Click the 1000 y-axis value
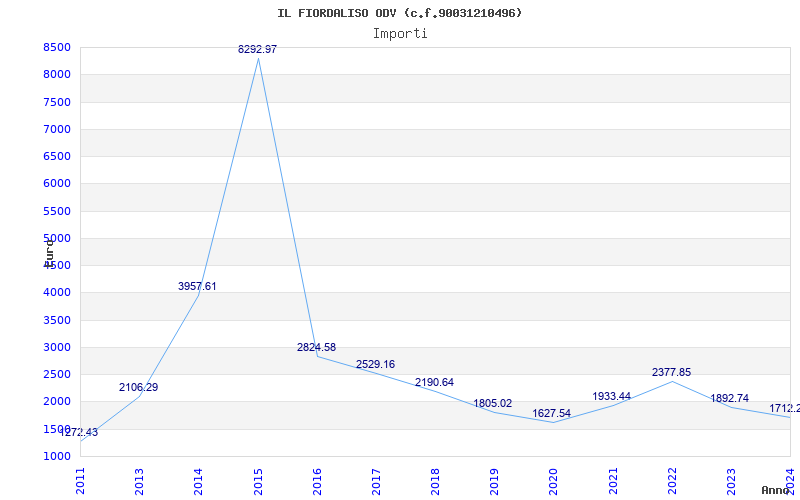800x500 pixels. pos(57,456)
